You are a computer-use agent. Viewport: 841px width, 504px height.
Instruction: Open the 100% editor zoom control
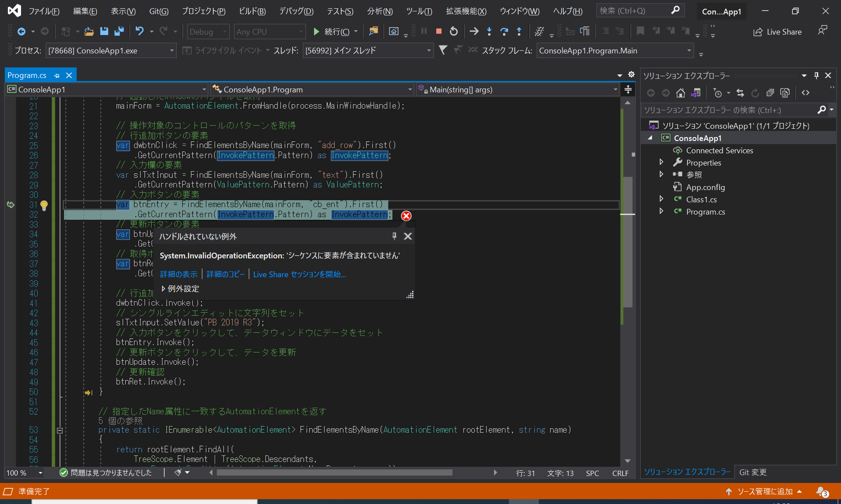(24, 473)
